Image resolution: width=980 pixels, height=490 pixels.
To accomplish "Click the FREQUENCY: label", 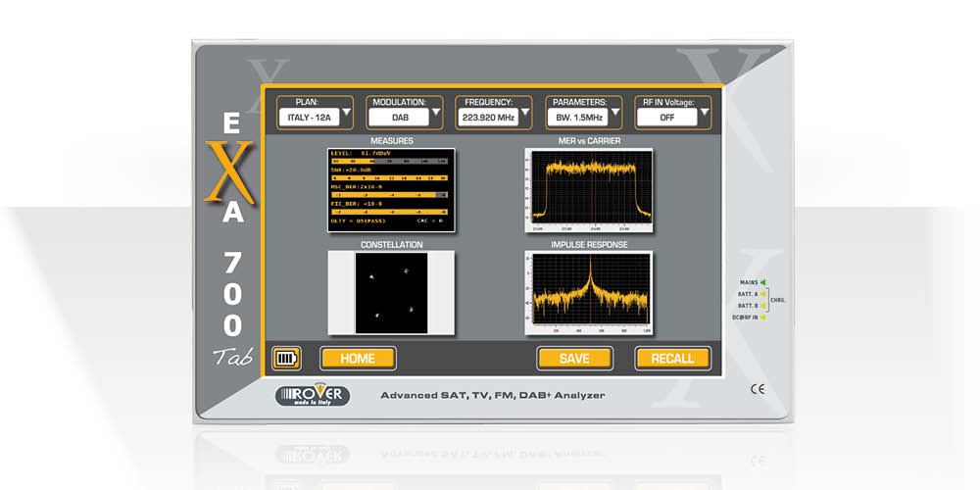I will [x=488, y=101].
